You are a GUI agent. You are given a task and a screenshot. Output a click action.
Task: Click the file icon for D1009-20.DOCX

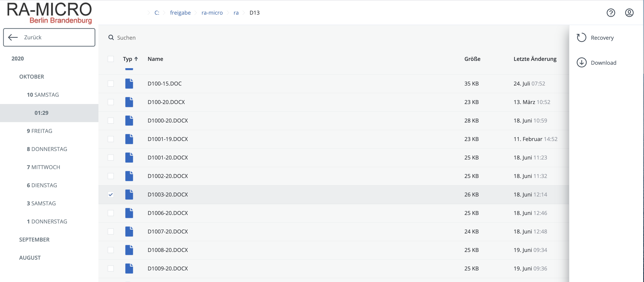[129, 269]
